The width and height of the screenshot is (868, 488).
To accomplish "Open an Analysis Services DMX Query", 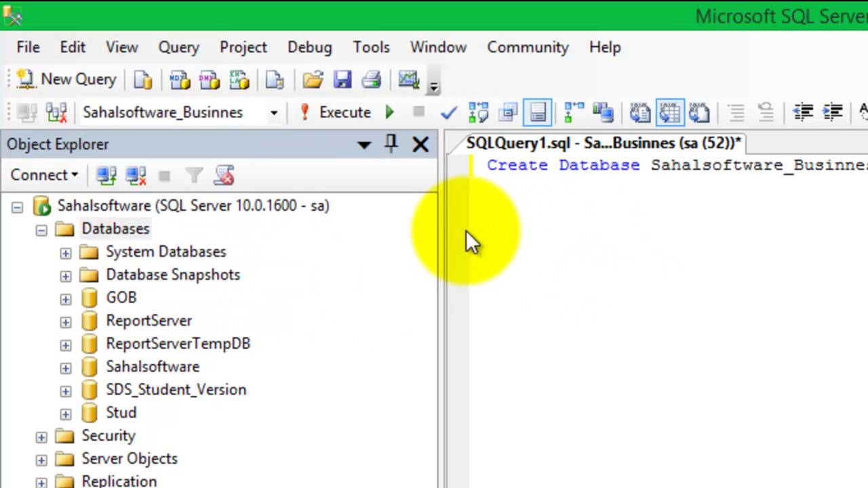I will [x=210, y=79].
